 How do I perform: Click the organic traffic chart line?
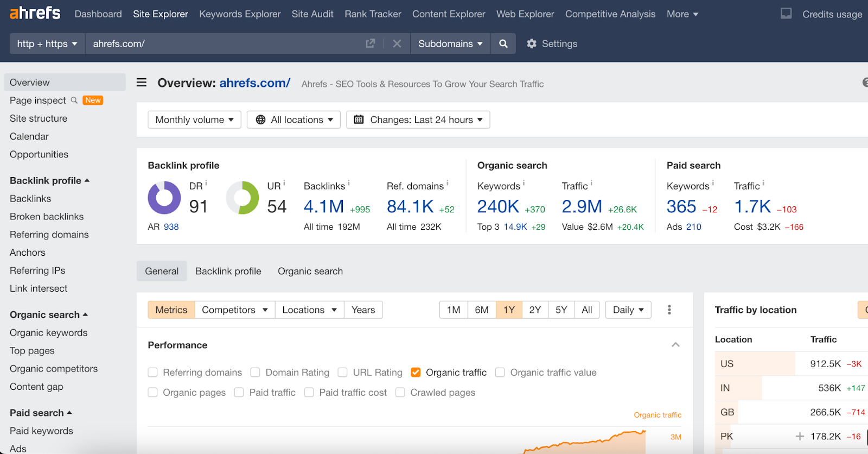click(x=586, y=441)
